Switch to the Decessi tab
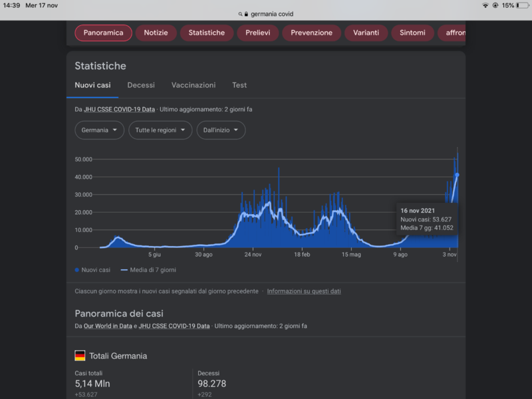This screenshot has height=399, width=532. (x=141, y=85)
